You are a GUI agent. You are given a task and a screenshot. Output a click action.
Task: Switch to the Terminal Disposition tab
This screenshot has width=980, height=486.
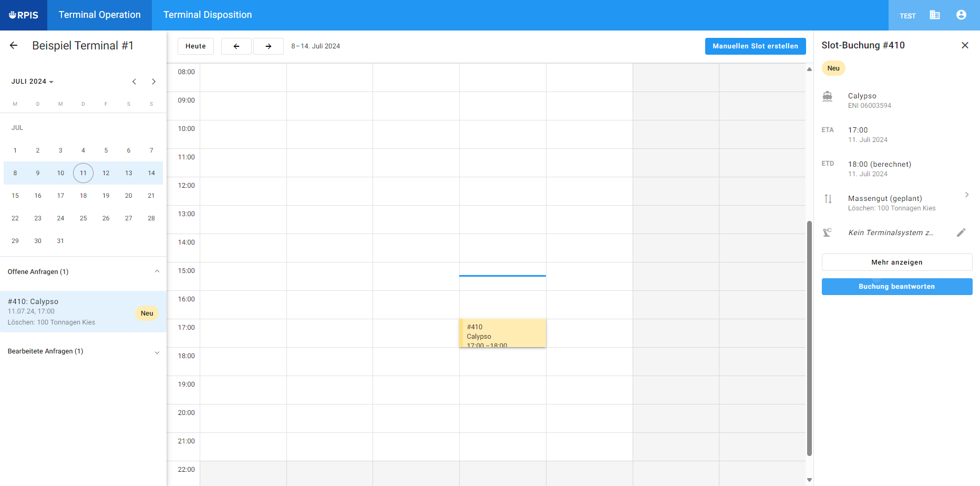[x=208, y=15]
